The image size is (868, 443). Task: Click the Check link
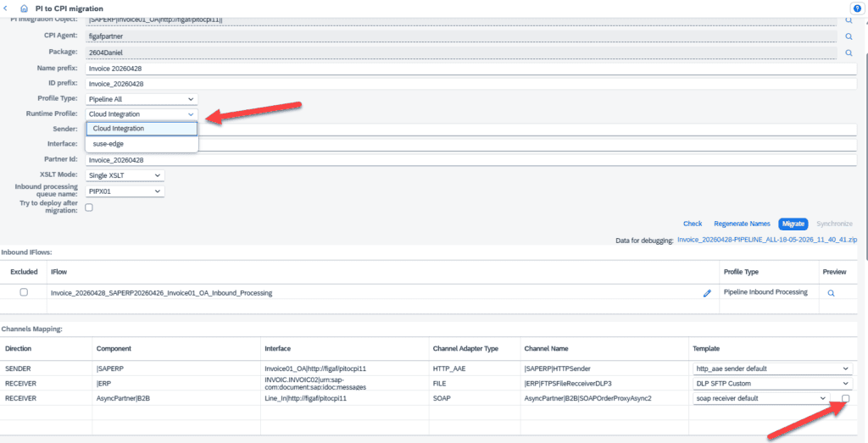(693, 224)
